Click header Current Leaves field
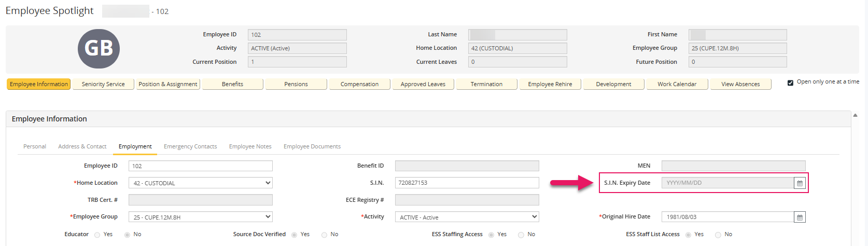This screenshot has height=246, width=868. [x=517, y=62]
